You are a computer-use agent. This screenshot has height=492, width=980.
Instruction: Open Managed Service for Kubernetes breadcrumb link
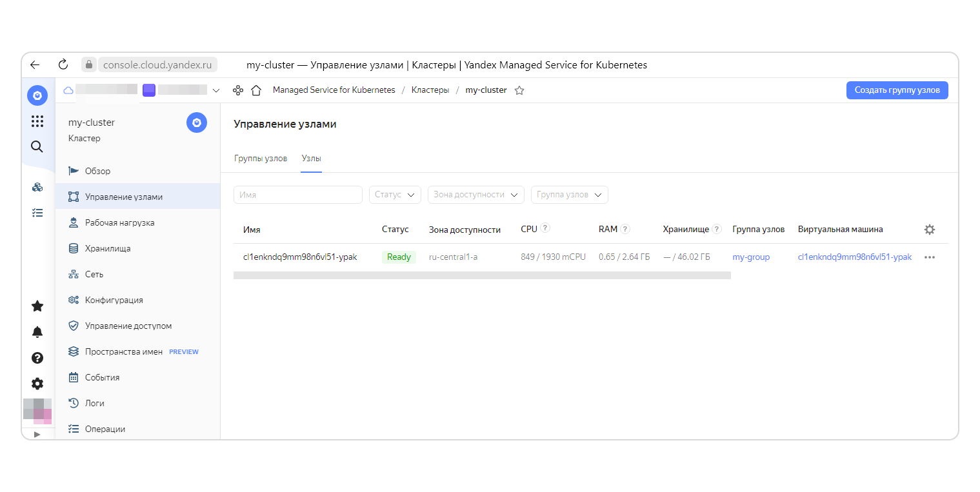334,90
